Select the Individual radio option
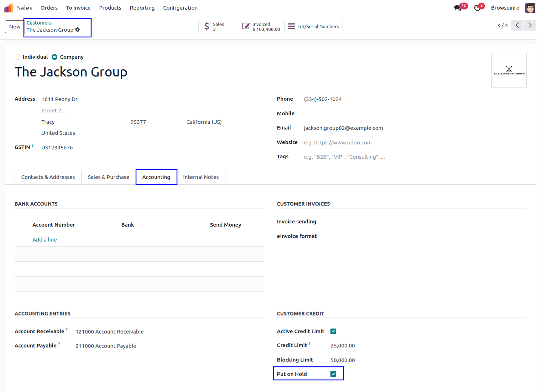Image resolution: width=537 pixels, height=392 pixels. 17,57
